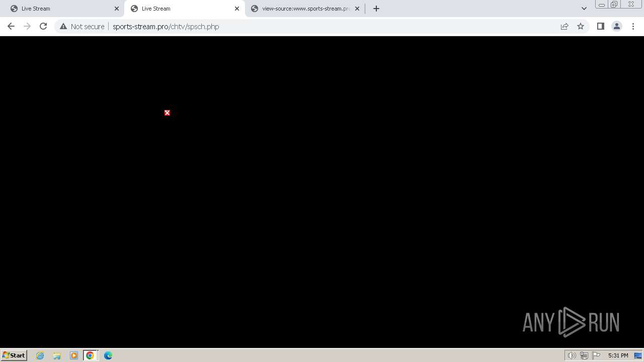Click the forward navigation arrow
This screenshot has width=644, height=362.
[x=27, y=26]
